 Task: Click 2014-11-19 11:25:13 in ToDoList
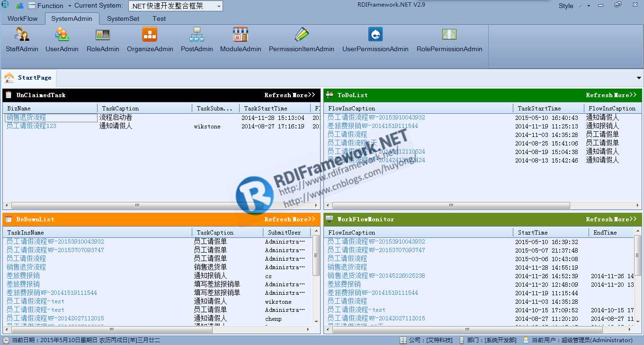click(546, 126)
